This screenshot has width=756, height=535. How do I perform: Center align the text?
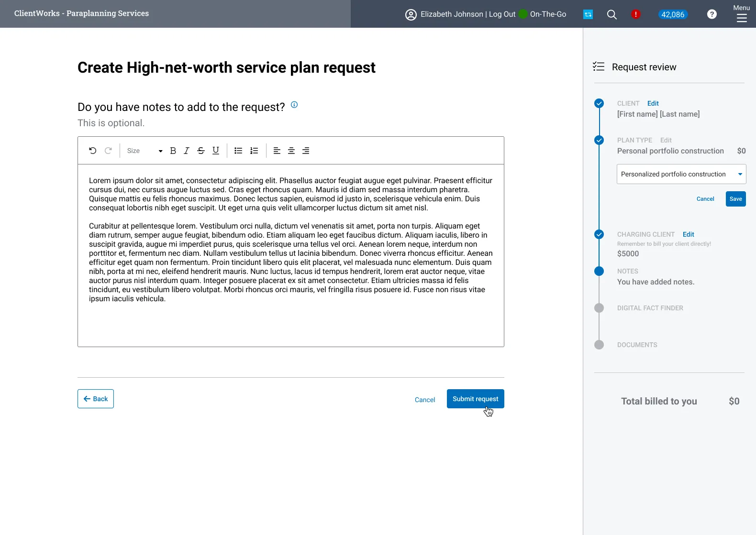291,151
